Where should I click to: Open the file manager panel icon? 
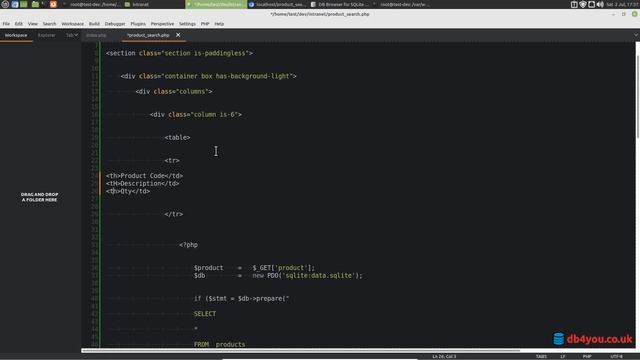(35, 4)
